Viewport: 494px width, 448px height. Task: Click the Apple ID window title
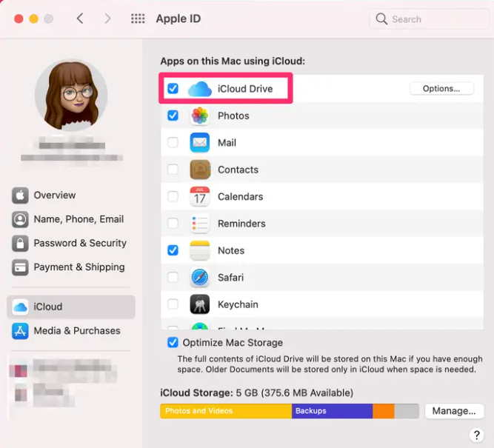coord(178,19)
